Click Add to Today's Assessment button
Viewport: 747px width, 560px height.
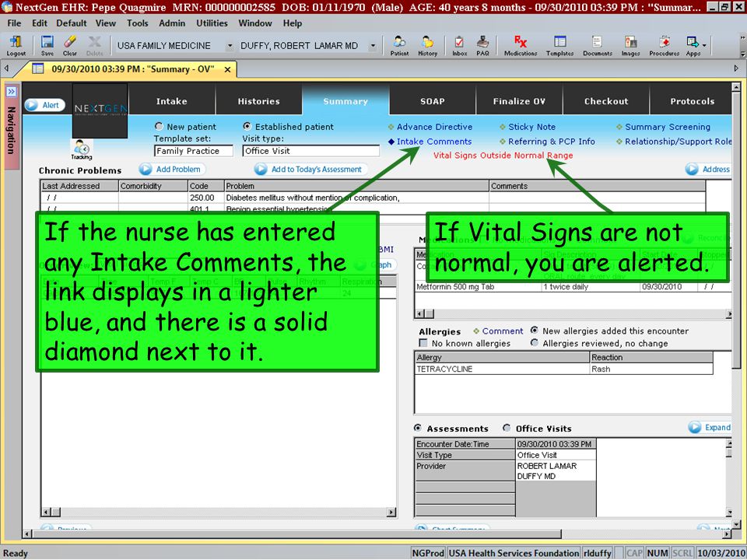click(310, 169)
